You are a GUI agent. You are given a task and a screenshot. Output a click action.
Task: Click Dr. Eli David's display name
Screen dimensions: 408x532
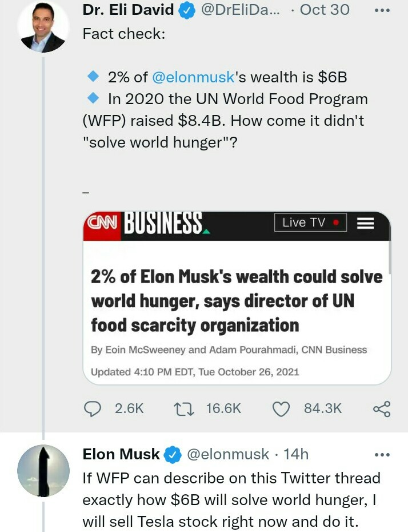point(128,10)
